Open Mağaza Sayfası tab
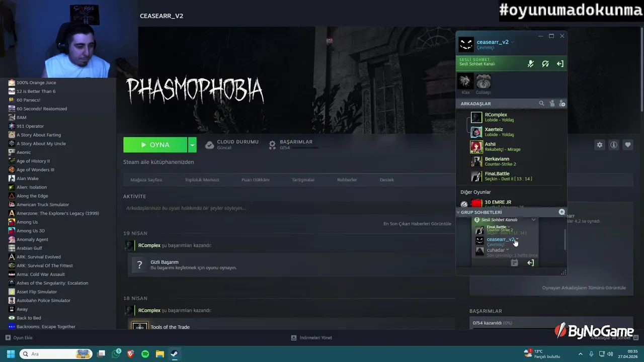644x362 pixels. pyautogui.click(x=146, y=180)
